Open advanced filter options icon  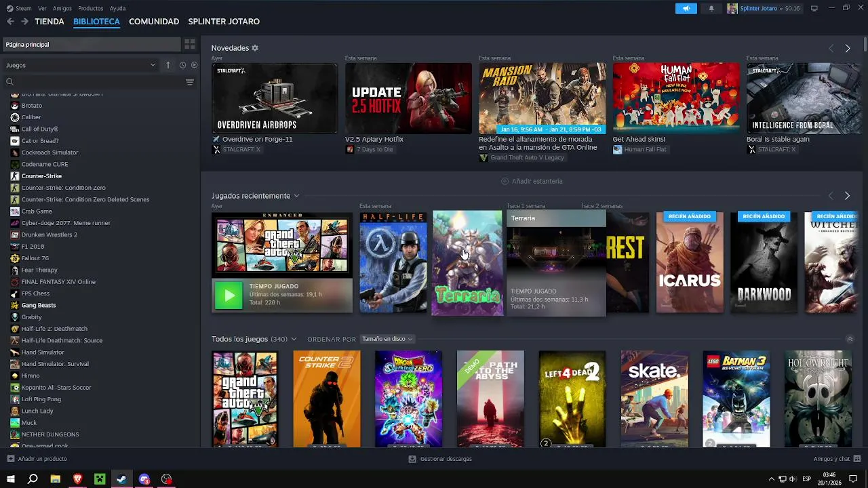[190, 82]
